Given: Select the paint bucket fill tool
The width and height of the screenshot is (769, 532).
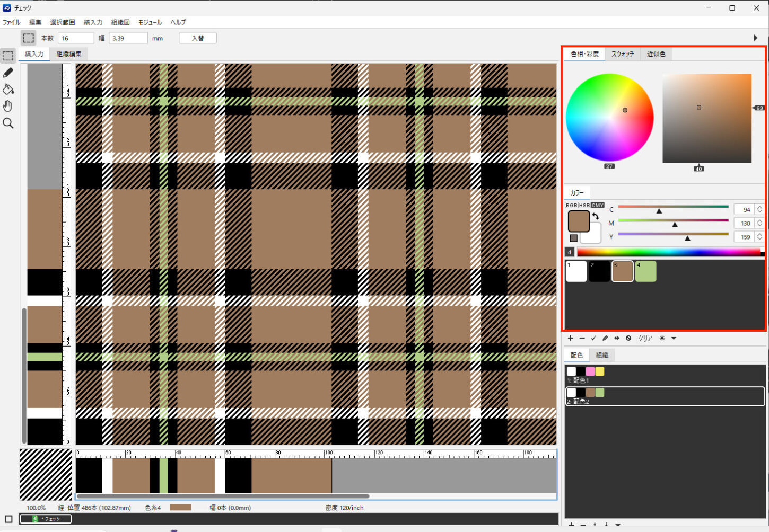Looking at the screenshot, I should point(8,89).
